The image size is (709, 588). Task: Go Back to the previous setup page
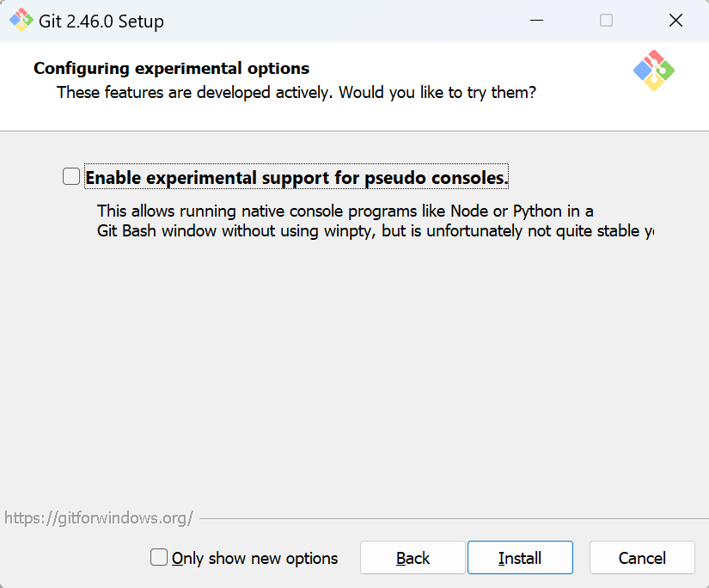click(413, 558)
